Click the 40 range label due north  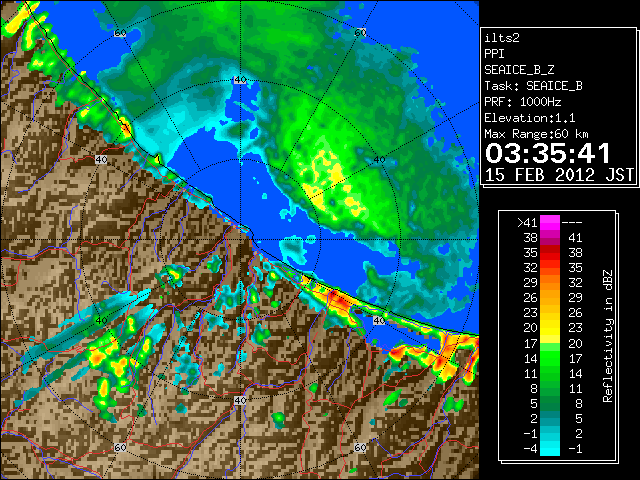(x=240, y=80)
